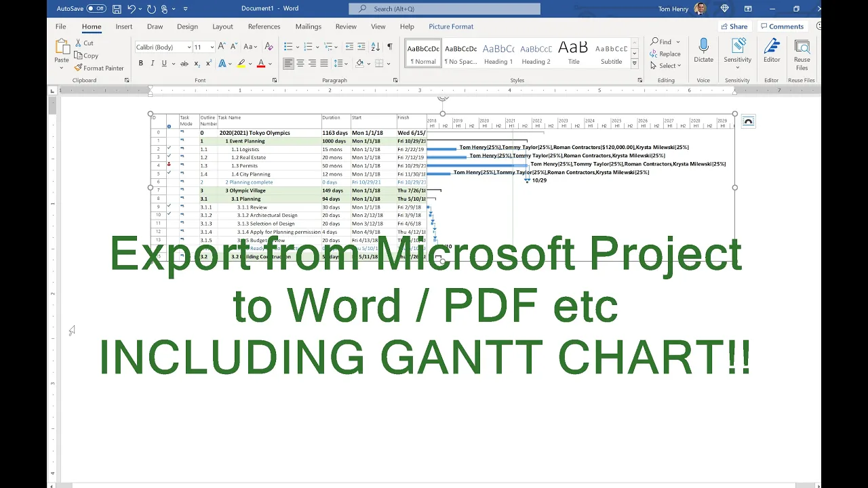This screenshot has width=868, height=488.
Task: Apply red font color
Action: click(261, 64)
